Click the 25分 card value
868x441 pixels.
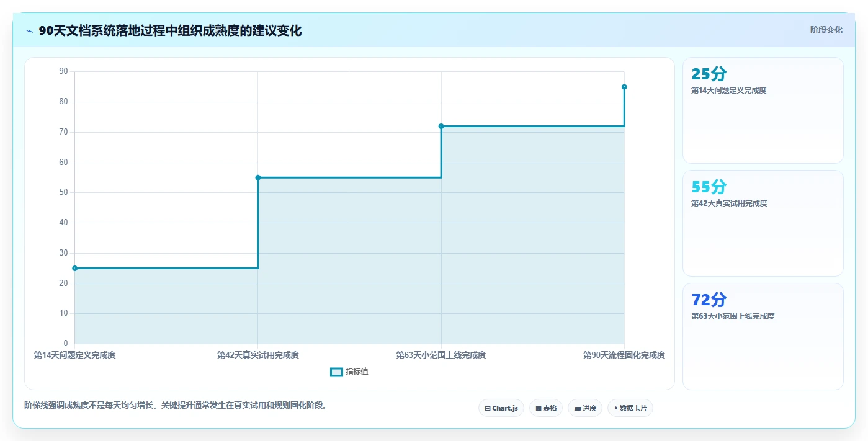pos(709,74)
